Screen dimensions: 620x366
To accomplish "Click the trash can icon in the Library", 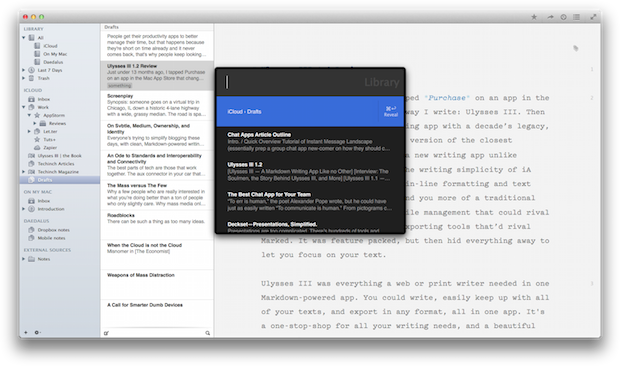I will pyautogui.click(x=31, y=78).
